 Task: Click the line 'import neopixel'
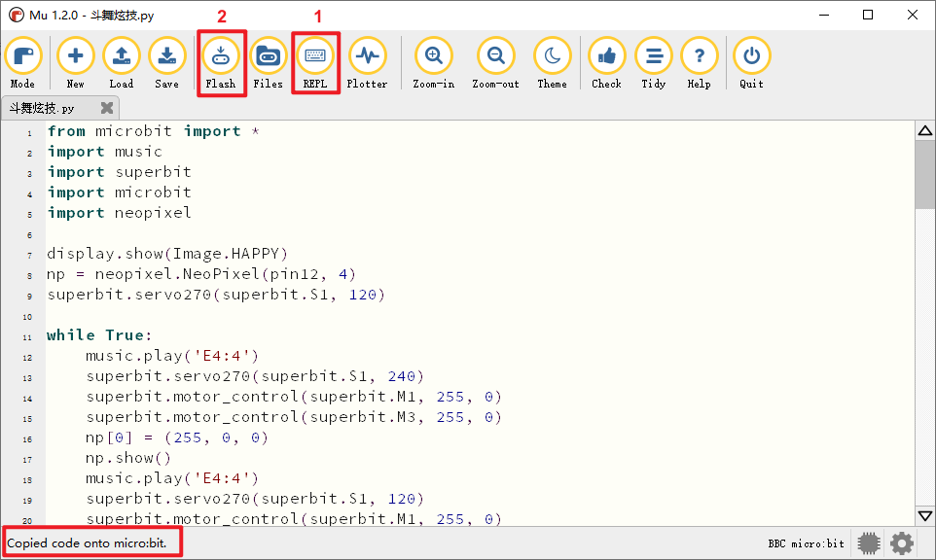coord(120,213)
